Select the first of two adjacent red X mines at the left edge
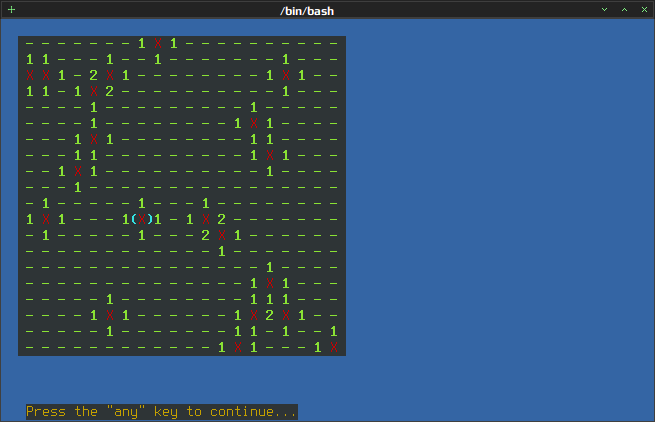Viewport: 655px width, 422px height. click(x=30, y=75)
